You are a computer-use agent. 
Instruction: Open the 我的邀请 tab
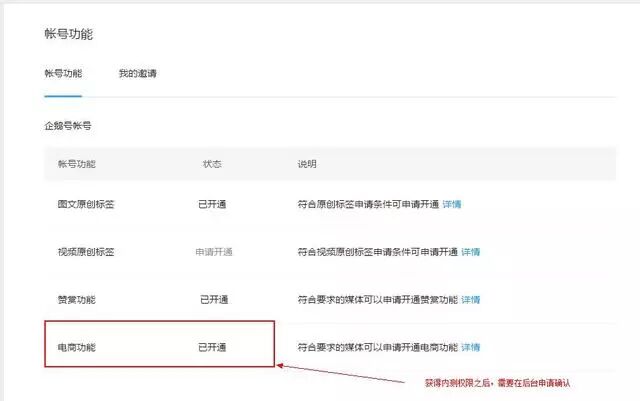click(x=137, y=74)
